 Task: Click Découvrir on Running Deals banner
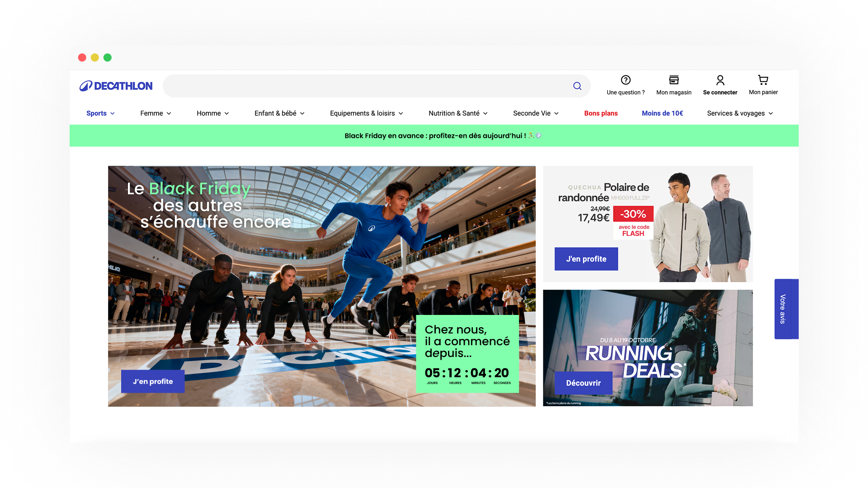(584, 383)
